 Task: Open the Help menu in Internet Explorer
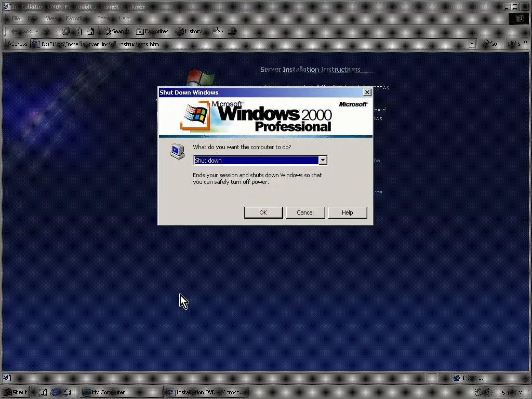pyautogui.click(x=125, y=18)
